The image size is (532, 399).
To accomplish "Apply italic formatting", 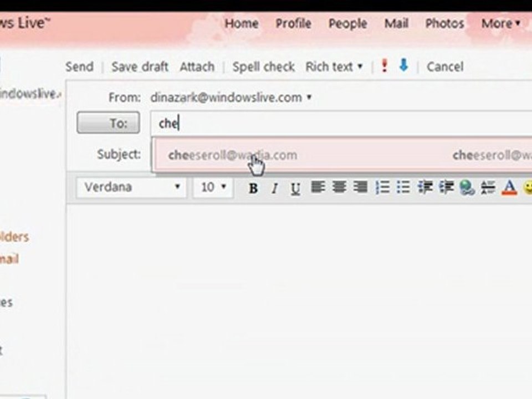I will pyautogui.click(x=274, y=188).
